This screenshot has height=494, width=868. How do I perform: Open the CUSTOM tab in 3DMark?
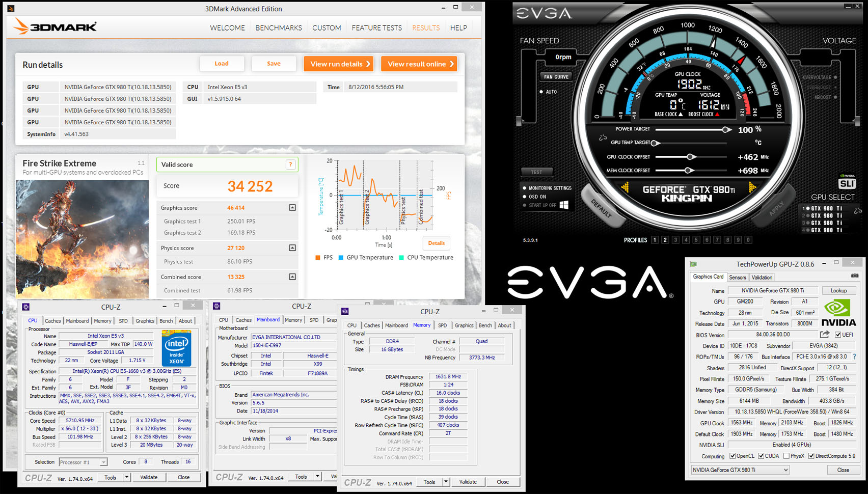327,28
